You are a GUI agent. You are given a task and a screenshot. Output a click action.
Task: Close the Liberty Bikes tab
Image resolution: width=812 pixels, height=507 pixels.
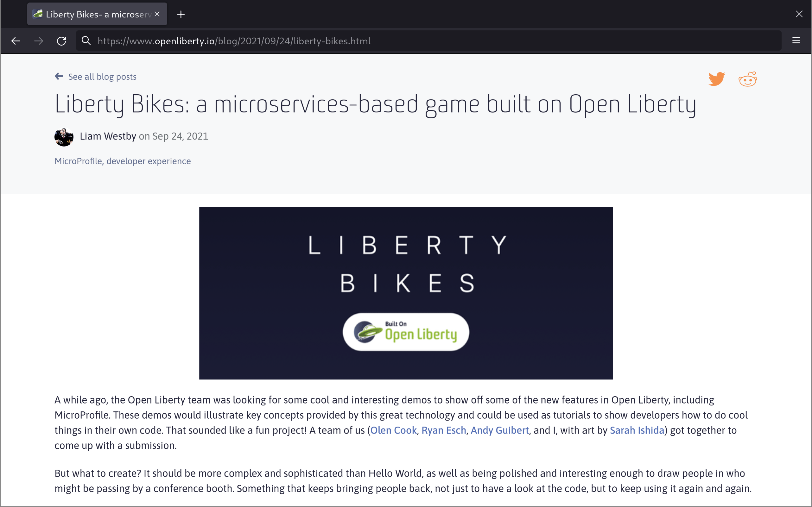(157, 14)
